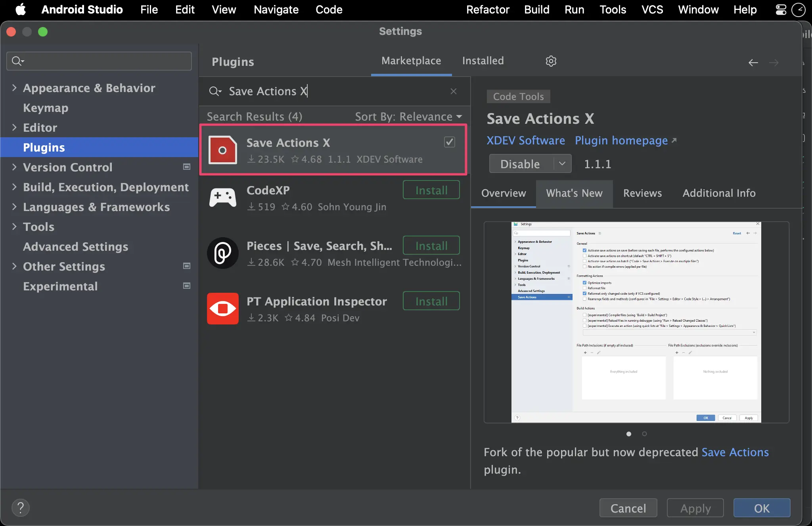Viewport: 812px width, 526px height.
Task: Select Advanced Settings in the tree
Action: coord(75,246)
